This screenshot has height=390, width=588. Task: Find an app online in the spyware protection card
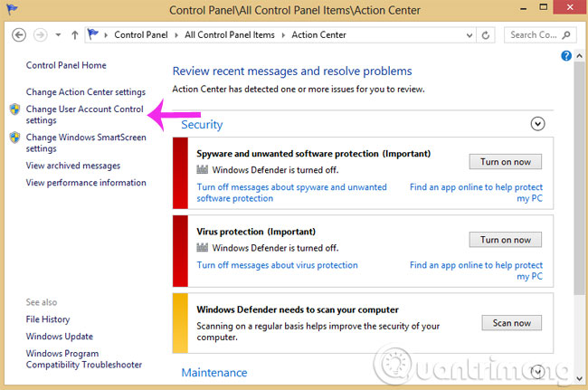click(476, 193)
